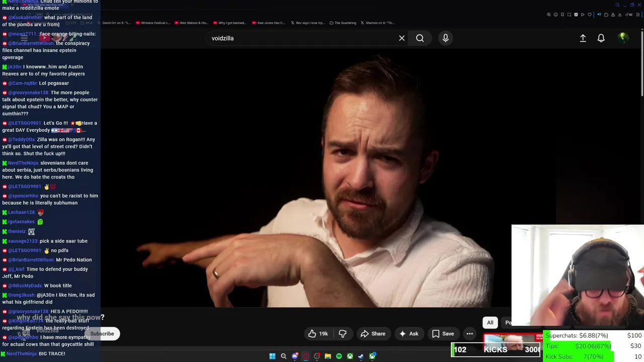This screenshot has height=362, width=644.
Task: Click chat username sausage2123
Action: coord(23,241)
